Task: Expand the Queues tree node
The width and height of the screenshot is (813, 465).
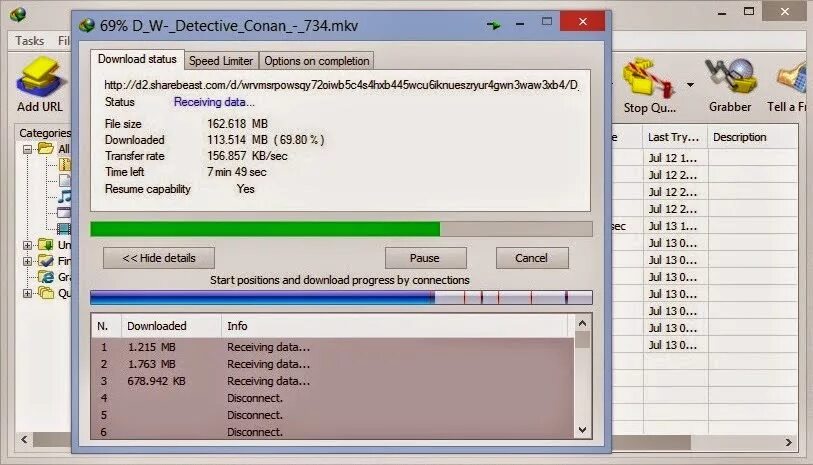Action: pos(27,293)
